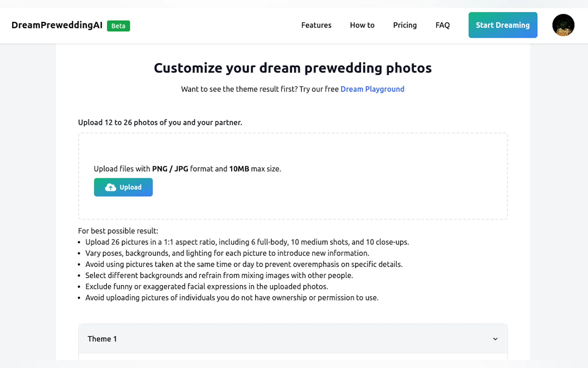Navigate to FAQ
Viewport: 588px width, 368px height.
[442, 25]
